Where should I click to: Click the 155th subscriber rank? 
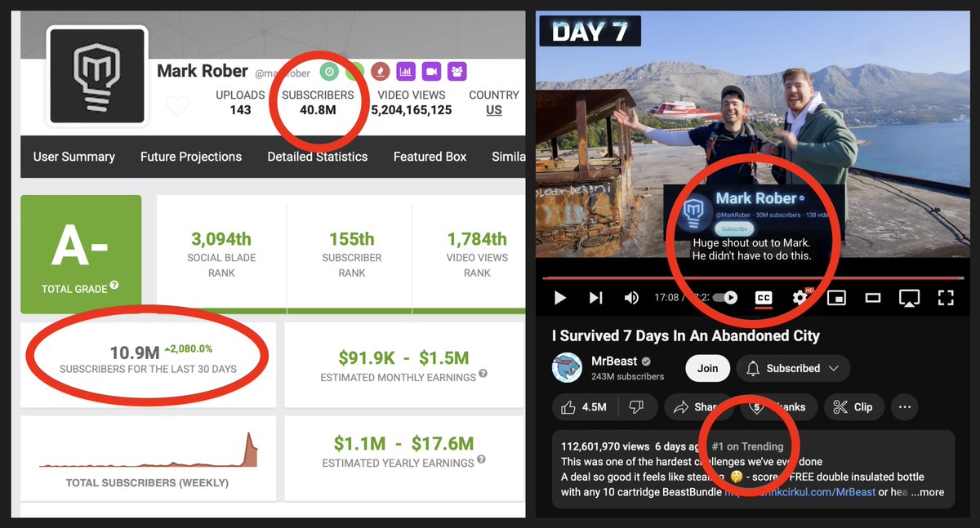[x=352, y=239]
